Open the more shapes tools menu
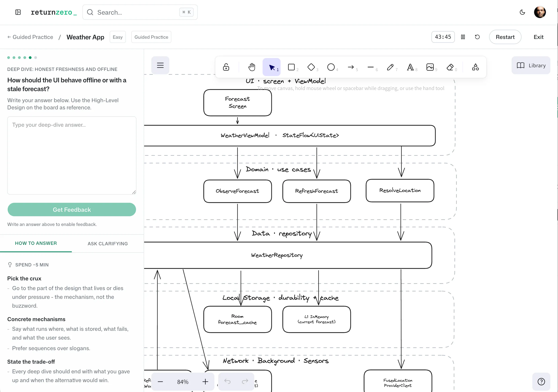Viewport: 558px width, 392px height. point(475,67)
